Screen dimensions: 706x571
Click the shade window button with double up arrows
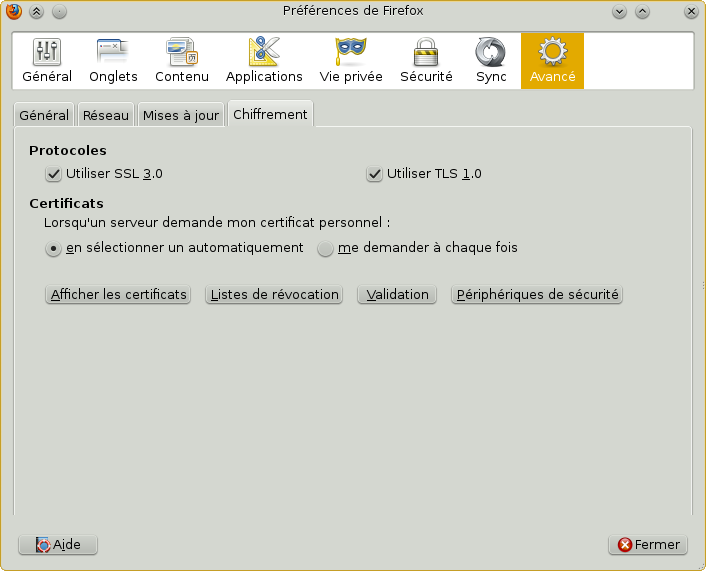(x=36, y=11)
